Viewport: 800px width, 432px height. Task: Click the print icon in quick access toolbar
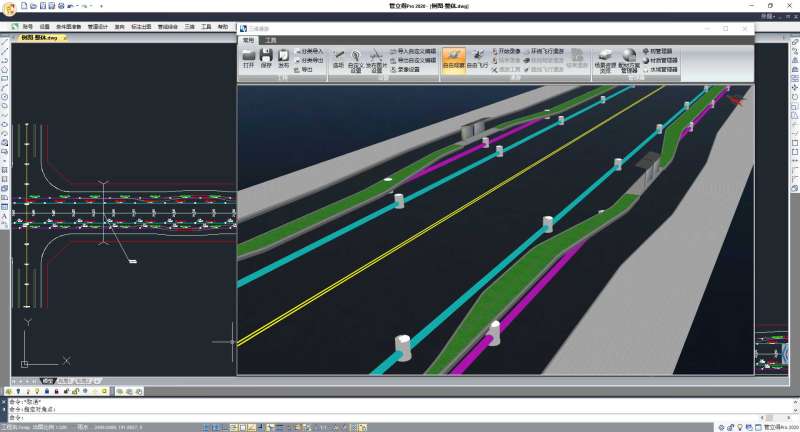(61, 6)
